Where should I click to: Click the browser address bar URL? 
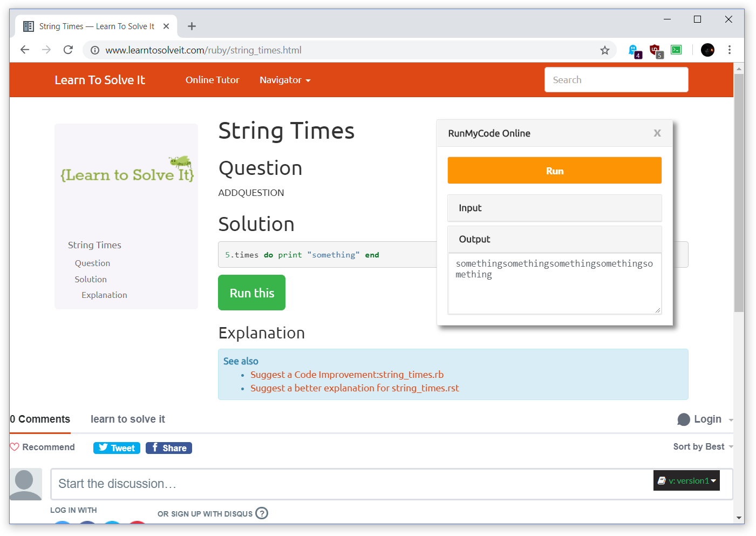(203, 50)
